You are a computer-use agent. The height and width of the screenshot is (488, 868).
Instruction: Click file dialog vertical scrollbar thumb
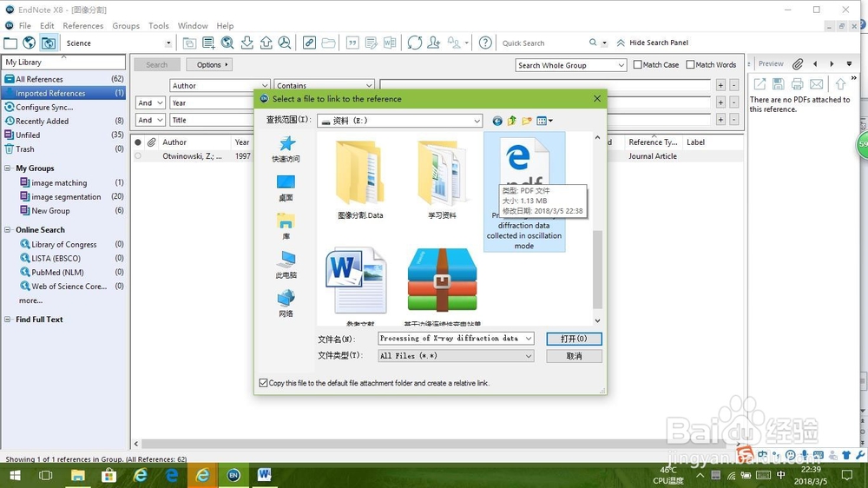[x=597, y=268]
